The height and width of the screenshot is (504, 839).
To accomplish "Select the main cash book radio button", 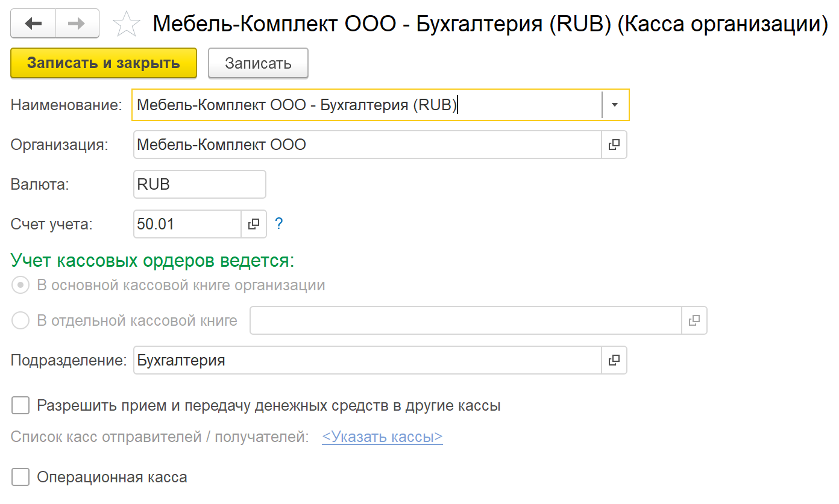I will (x=20, y=285).
